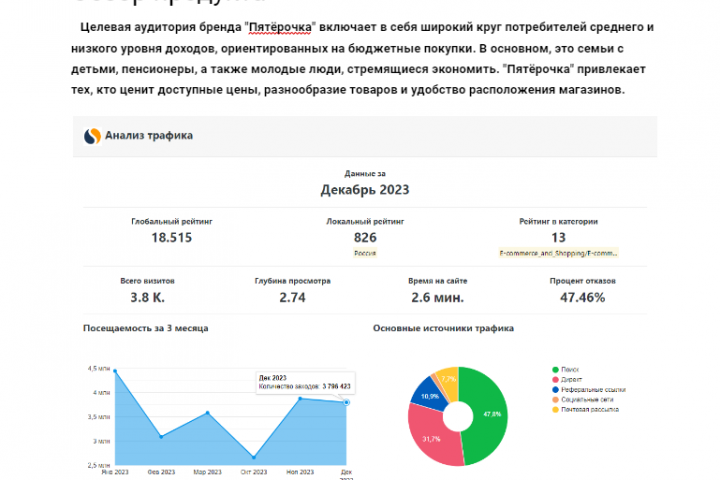Click the "Реферальные ссылки" legend label text
The height and width of the screenshot is (480, 720).
coord(593,390)
